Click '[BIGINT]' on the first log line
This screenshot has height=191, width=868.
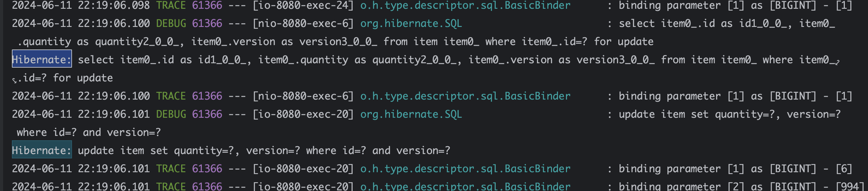pyautogui.click(x=793, y=5)
